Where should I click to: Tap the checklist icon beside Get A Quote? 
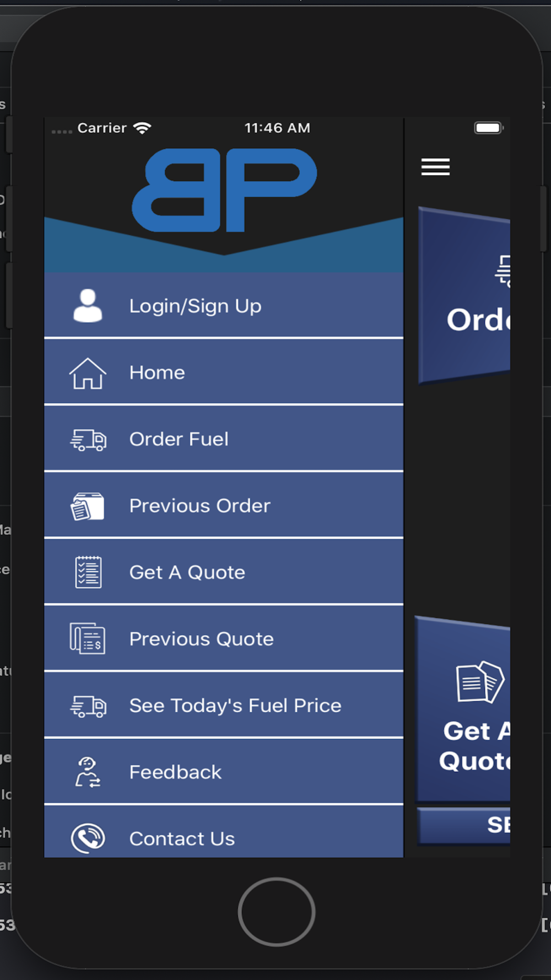(88, 572)
